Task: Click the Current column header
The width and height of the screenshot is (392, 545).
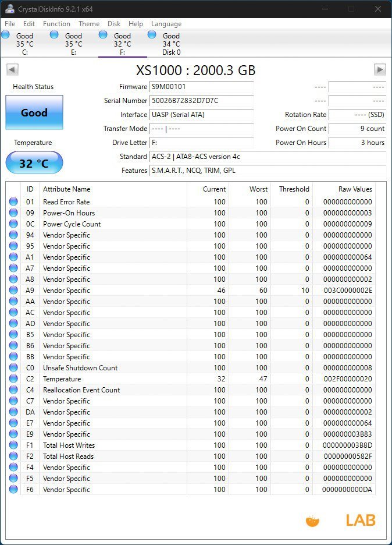Action: [208, 189]
